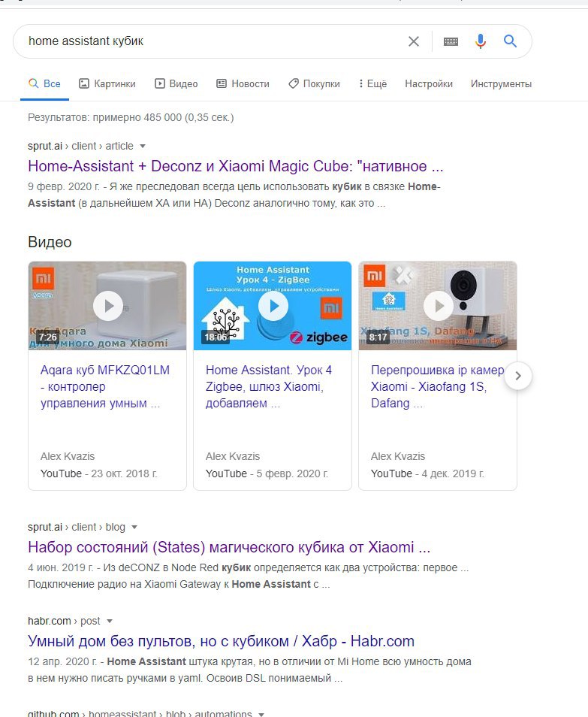Click the 8:17 duration badge
Viewport: 588px width, 717px height.
378,337
